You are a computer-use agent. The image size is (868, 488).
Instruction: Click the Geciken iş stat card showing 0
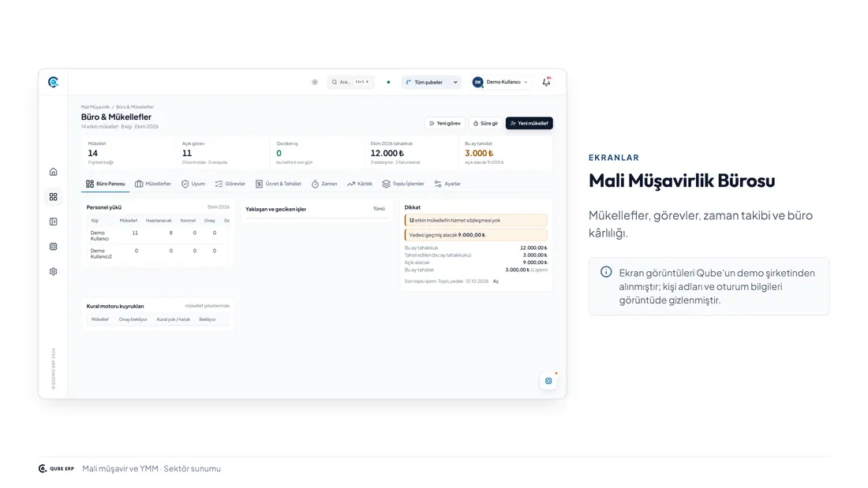[x=316, y=153]
